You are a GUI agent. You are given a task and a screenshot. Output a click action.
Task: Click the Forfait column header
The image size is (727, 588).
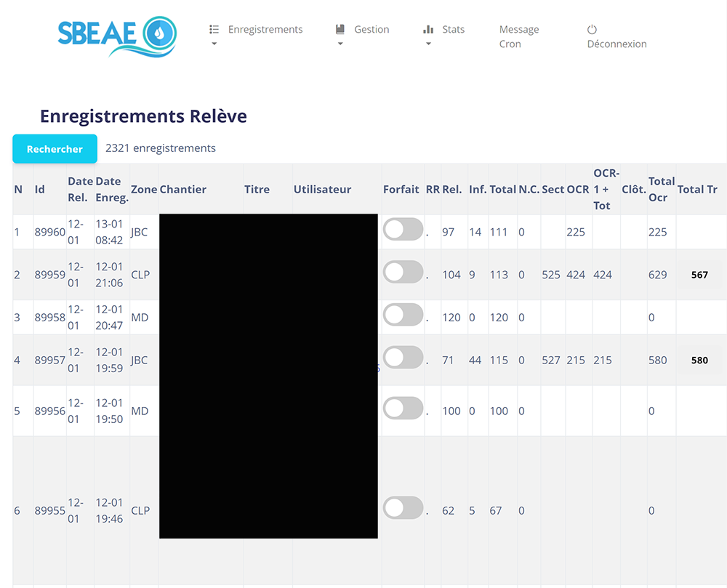[x=401, y=189]
